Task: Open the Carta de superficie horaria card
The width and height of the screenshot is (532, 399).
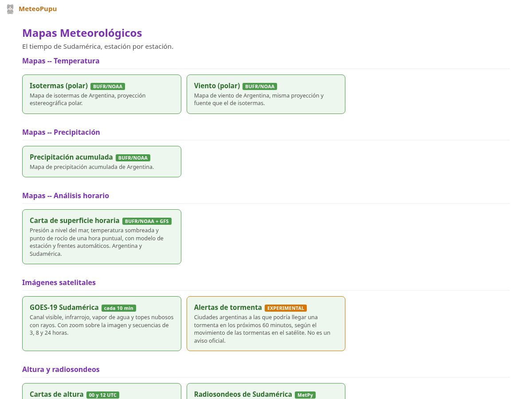Action: tap(102, 237)
